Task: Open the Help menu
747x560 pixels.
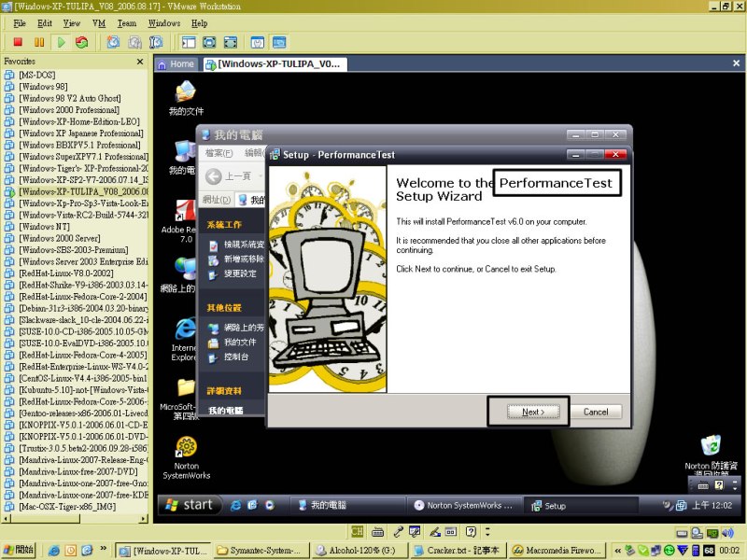Action: point(199,23)
